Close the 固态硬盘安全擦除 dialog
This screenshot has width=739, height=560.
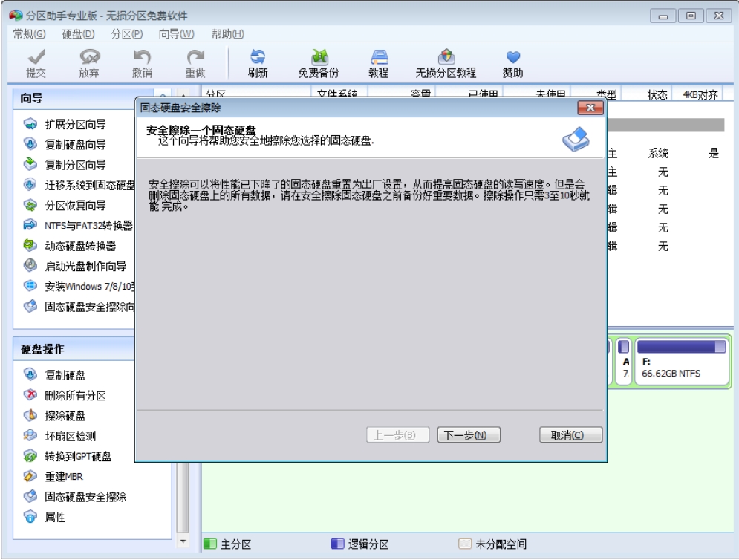click(x=590, y=108)
